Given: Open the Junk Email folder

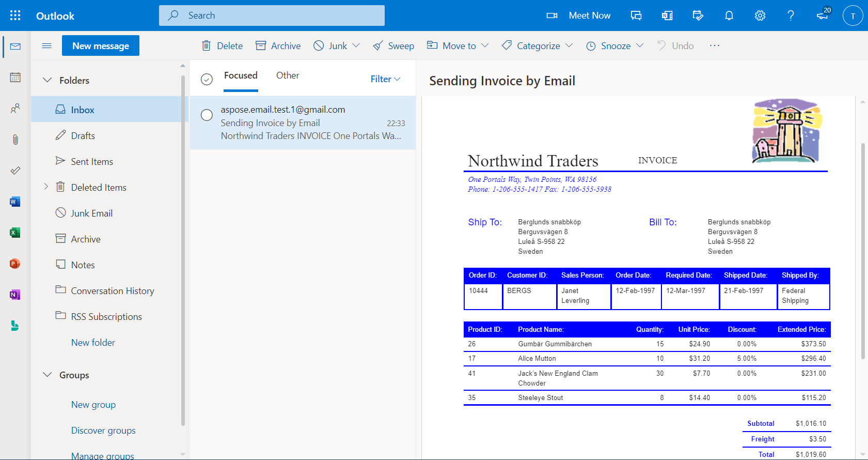Looking at the screenshot, I should click(x=106, y=212).
